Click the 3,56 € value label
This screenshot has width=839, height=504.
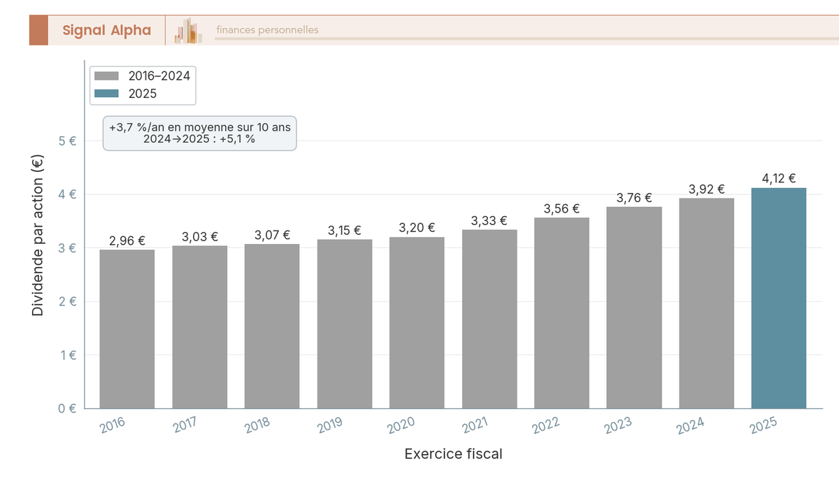click(561, 208)
